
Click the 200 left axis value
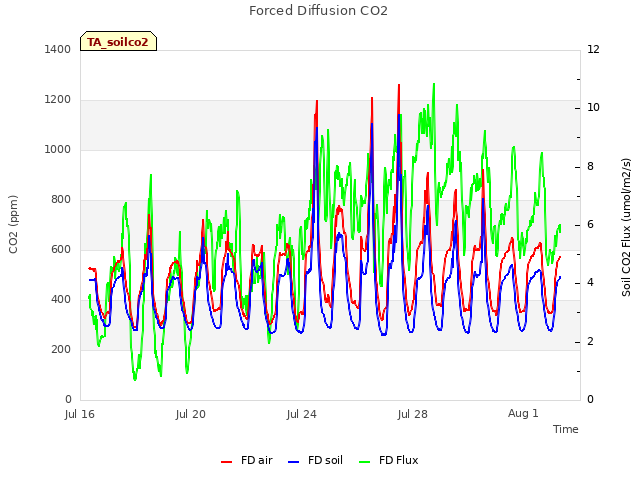point(61,349)
